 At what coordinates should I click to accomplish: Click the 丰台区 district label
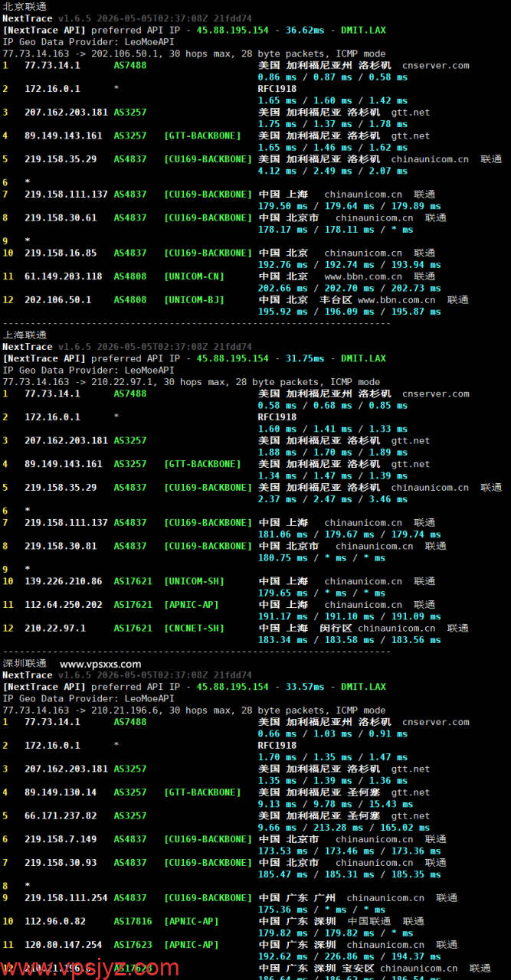pos(336,300)
